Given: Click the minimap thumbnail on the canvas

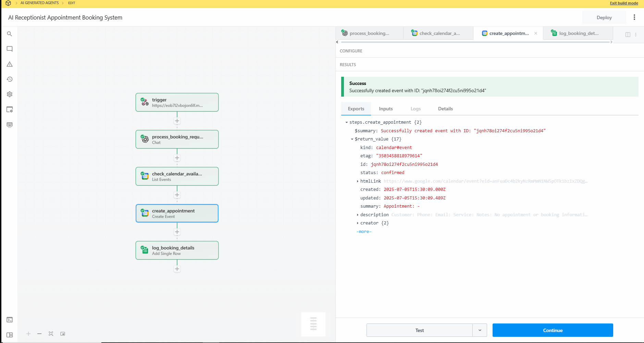Looking at the screenshot, I should coord(313,324).
